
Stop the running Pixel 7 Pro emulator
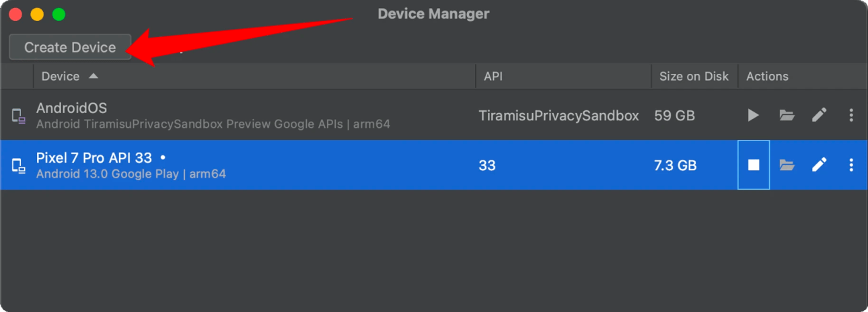tap(754, 165)
